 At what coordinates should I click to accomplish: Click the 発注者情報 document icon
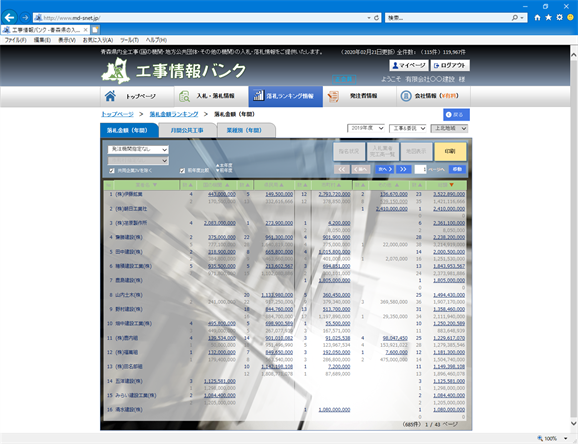[333, 96]
